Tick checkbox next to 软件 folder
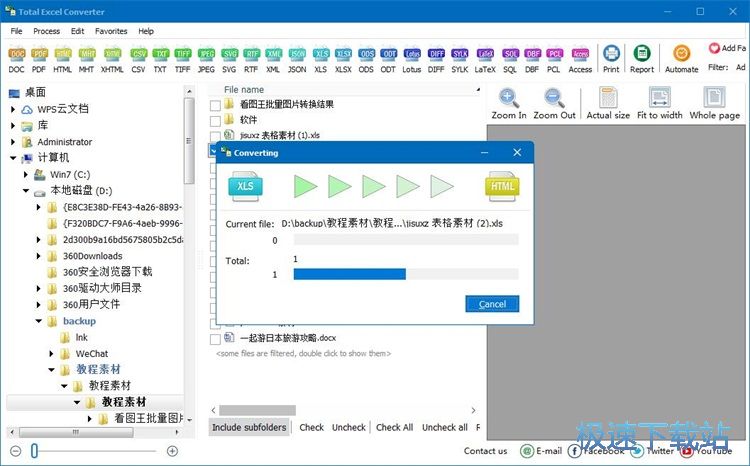750x466 pixels. pyautogui.click(x=215, y=120)
